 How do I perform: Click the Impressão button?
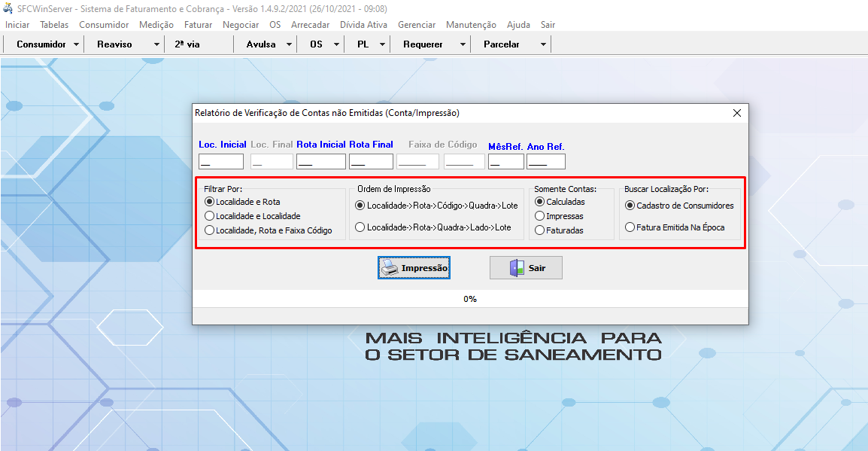[414, 267]
